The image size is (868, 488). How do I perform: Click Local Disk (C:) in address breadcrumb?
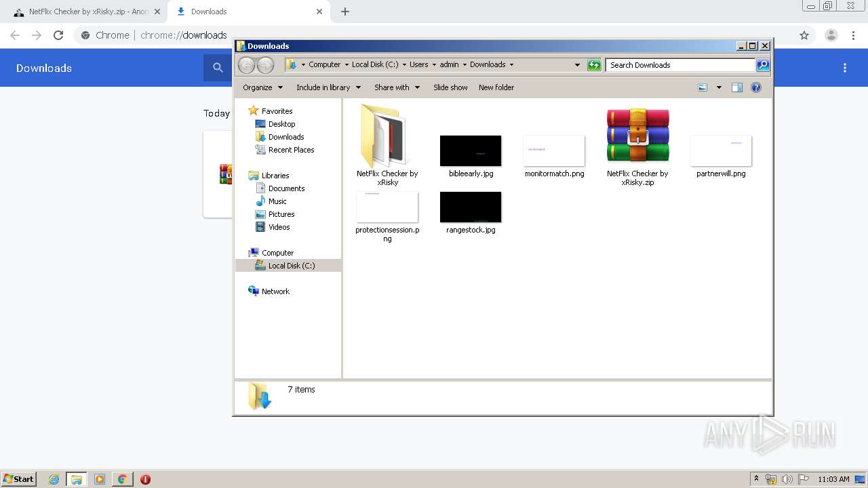click(x=375, y=65)
